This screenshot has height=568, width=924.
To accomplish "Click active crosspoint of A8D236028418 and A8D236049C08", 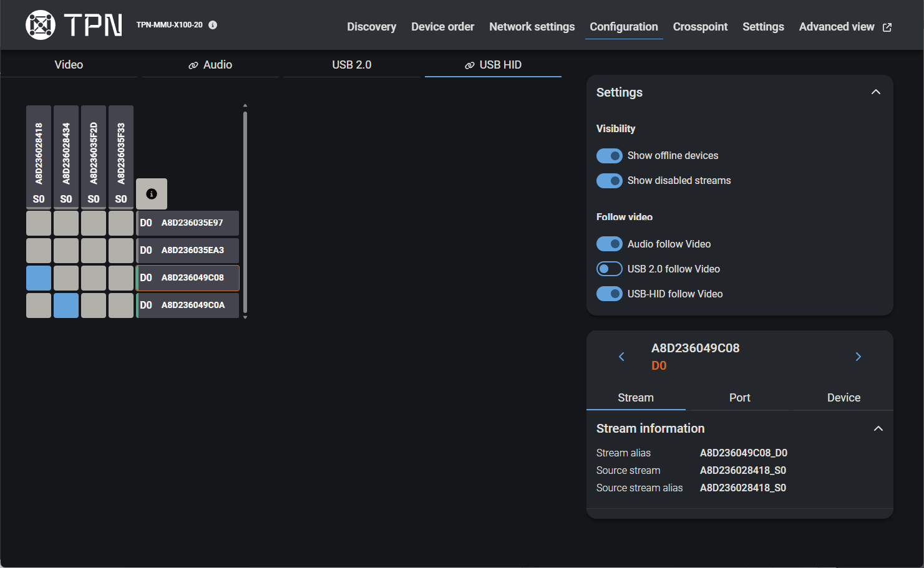I will pyautogui.click(x=39, y=278).
